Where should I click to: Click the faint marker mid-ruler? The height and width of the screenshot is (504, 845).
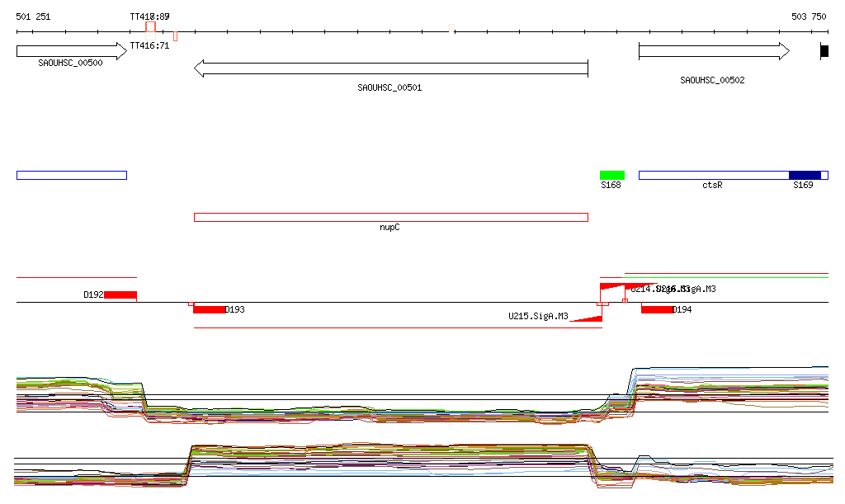(x=451, y=28)
